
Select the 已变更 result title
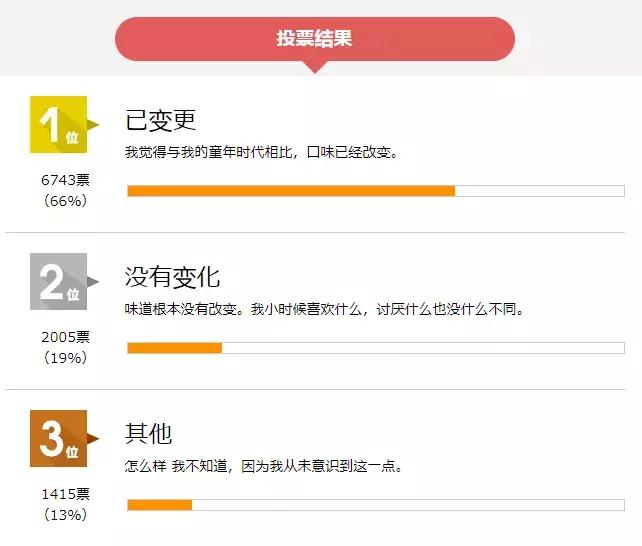tap(160, 120)
